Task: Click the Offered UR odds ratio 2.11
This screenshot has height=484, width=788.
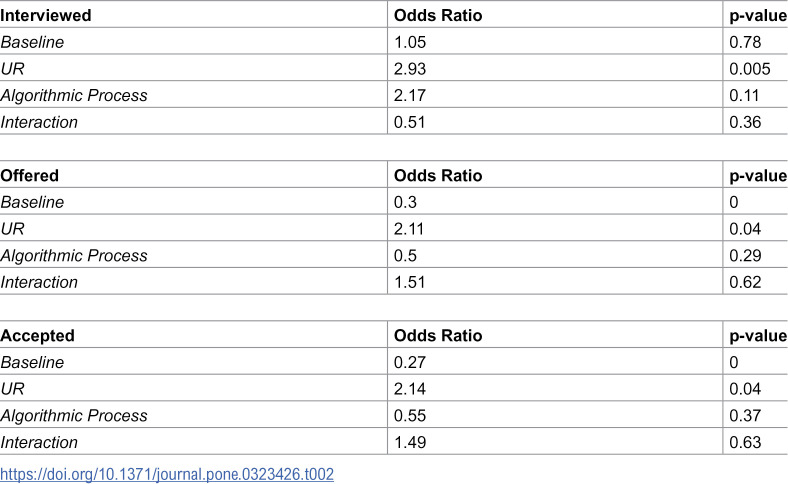Action: pos(410,229)
